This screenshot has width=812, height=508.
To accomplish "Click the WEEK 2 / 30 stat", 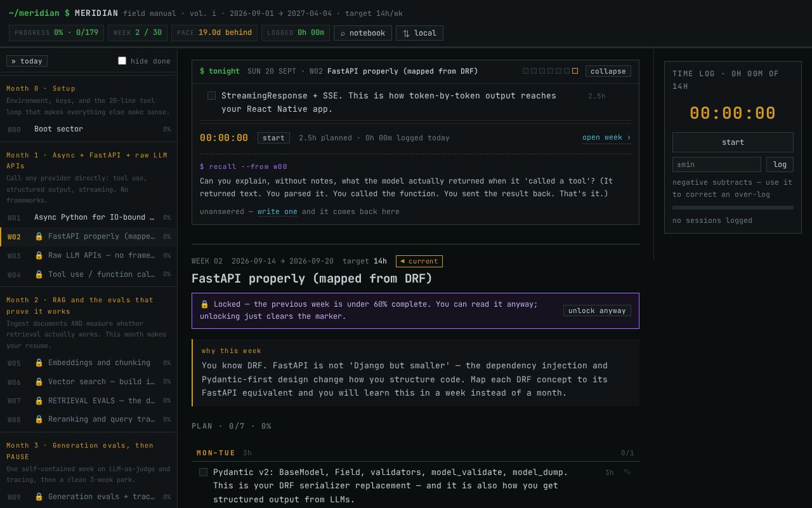I will [x=138, y=33].
